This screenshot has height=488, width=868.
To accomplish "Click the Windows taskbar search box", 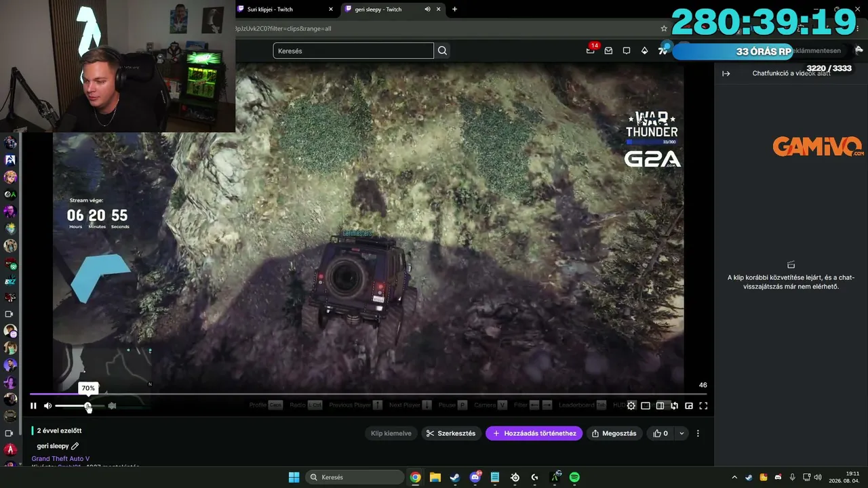I will (x=354, y=477).
